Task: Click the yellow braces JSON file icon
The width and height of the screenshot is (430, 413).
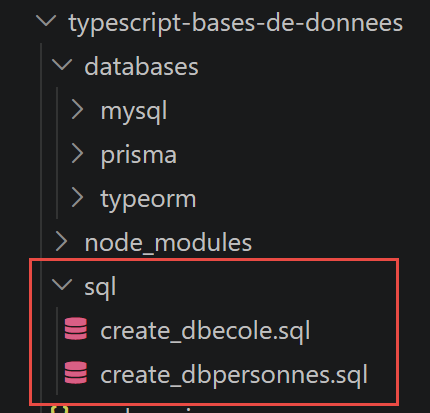Action: pyautogui.click(x=60, y=409)
